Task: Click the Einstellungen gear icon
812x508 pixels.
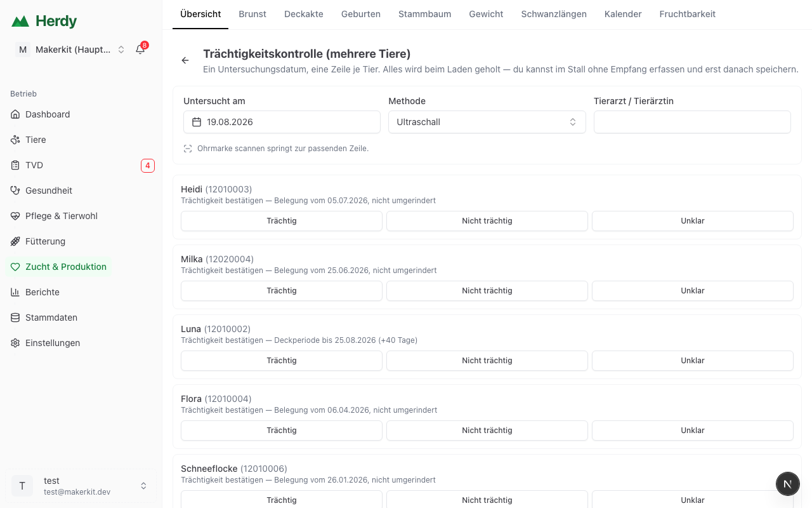Action: [15, 343]
